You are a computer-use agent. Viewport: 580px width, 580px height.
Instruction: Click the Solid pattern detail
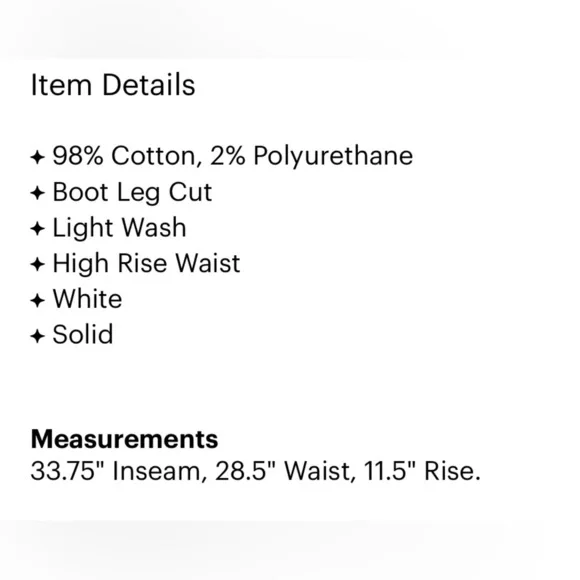coord(82,334)
